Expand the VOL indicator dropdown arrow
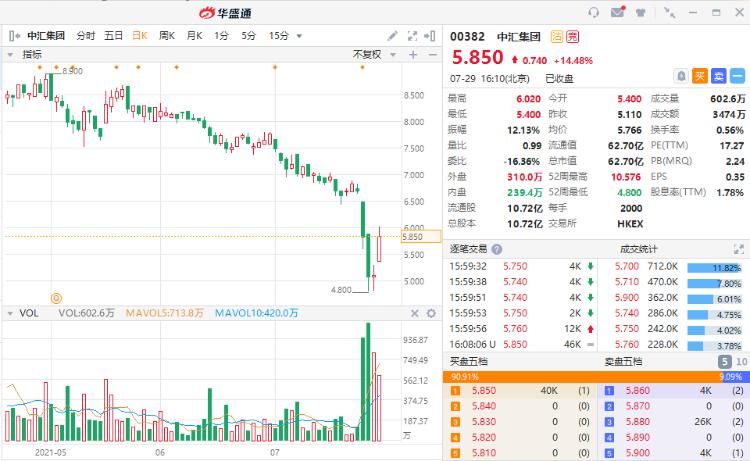Image resolution: width=750 pixels, height=461 pixels. coord(10,313)
